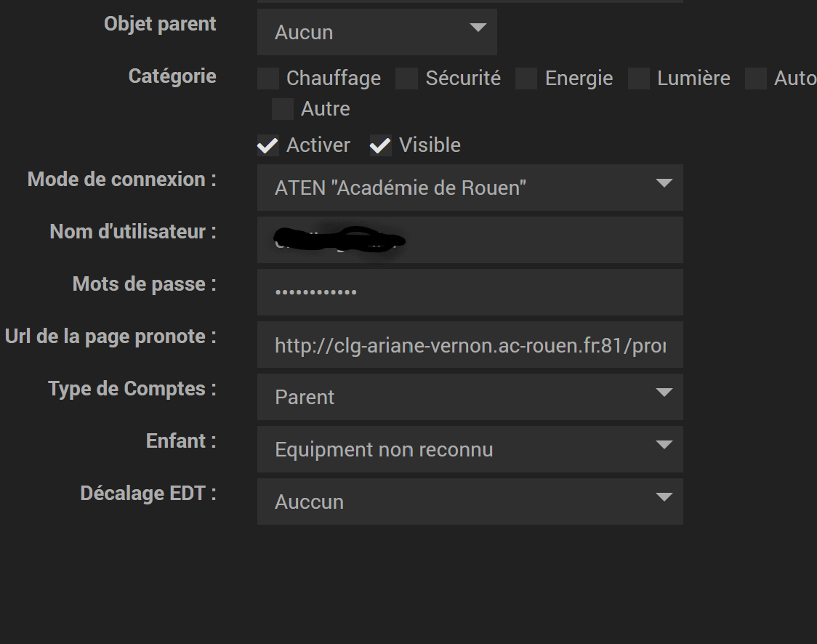Click the Type de Comptes label

tap(132, 389)
